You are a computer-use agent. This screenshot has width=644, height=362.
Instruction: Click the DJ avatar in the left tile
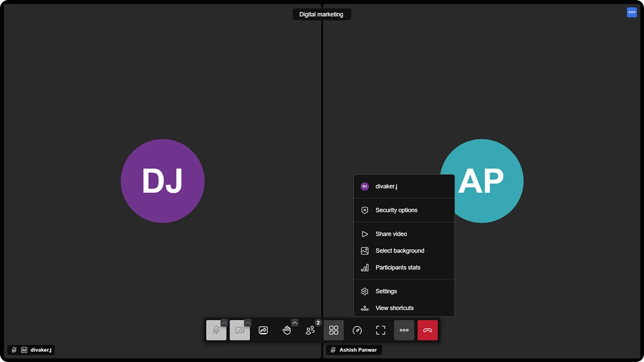(x=162, y=181)
